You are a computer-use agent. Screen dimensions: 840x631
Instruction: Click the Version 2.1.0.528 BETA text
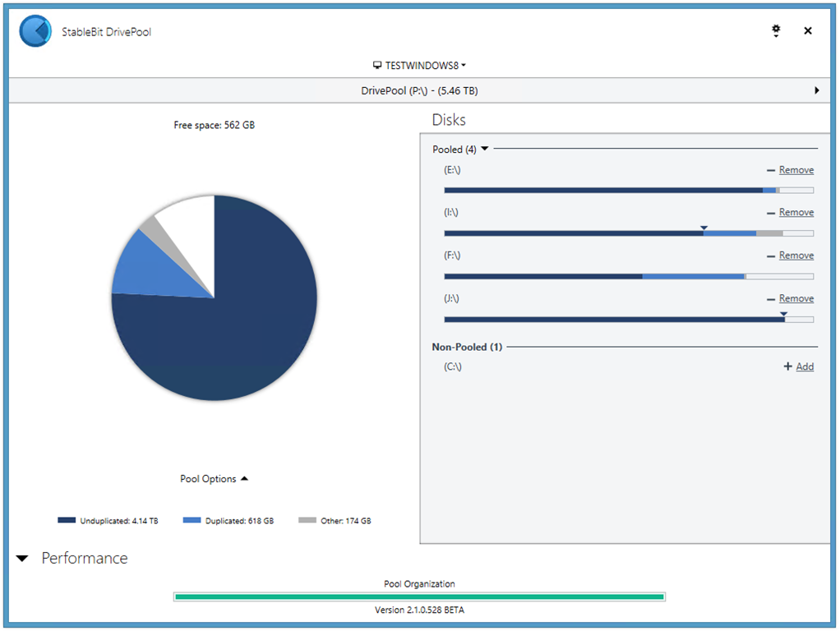coord(419,610)
